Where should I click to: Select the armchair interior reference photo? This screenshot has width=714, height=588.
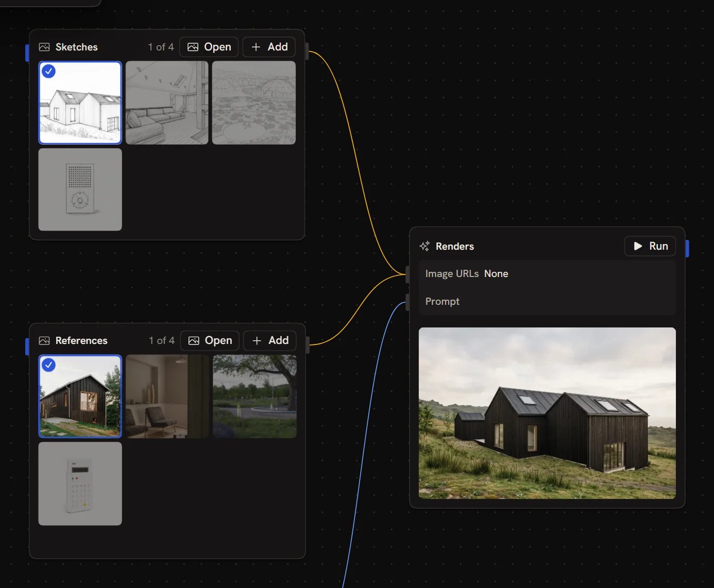coord(167,396)
